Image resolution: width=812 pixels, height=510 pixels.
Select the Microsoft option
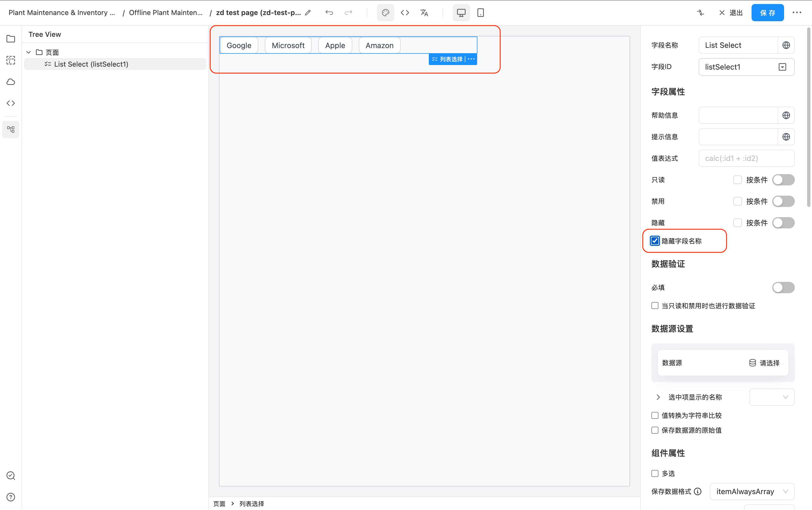288,45
